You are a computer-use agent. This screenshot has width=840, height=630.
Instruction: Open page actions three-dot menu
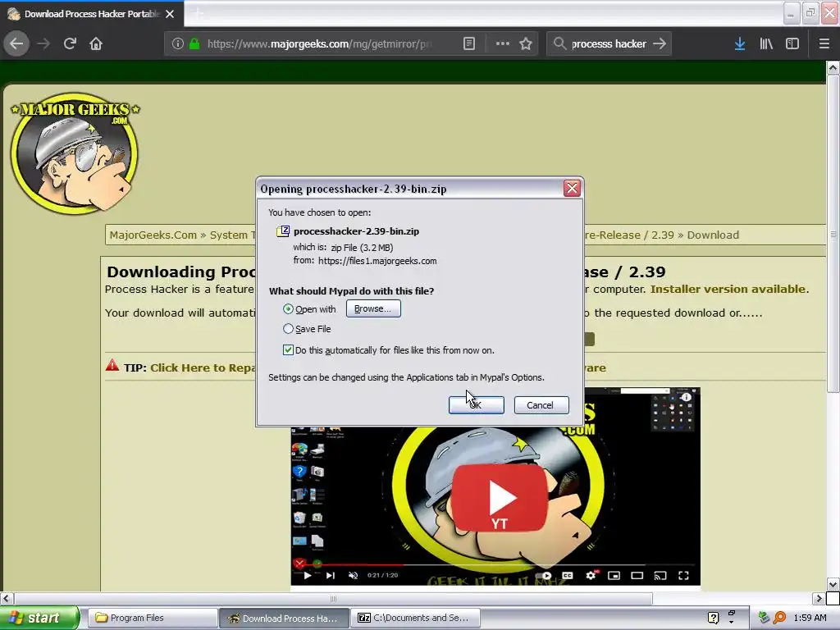click(x=503, y=43)
